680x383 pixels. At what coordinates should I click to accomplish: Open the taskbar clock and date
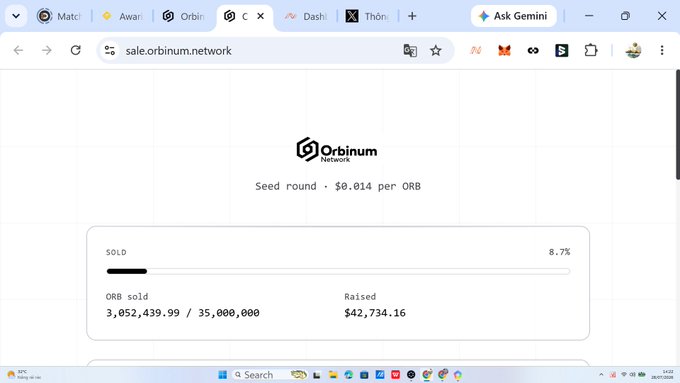point(662,375)
